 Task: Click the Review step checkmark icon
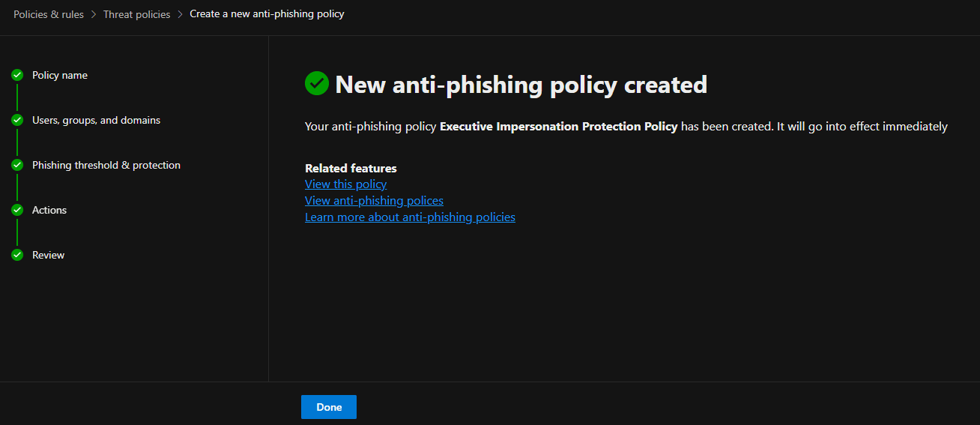pos(17,255)
